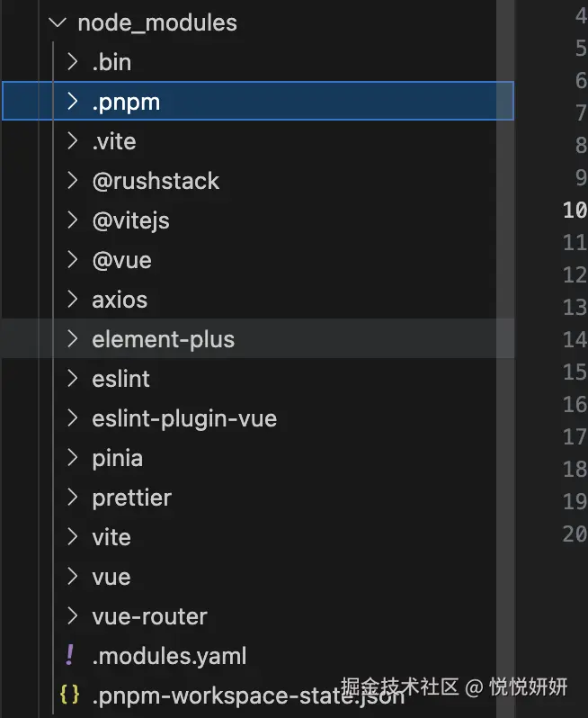Open the axios folder
Screen dimensions: 588x718
point(120,300)
